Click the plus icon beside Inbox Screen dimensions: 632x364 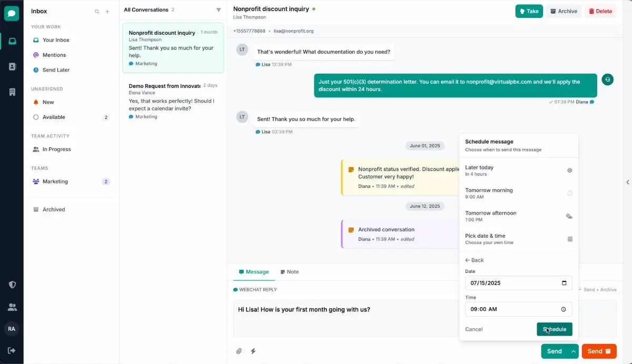click(107, 12)
